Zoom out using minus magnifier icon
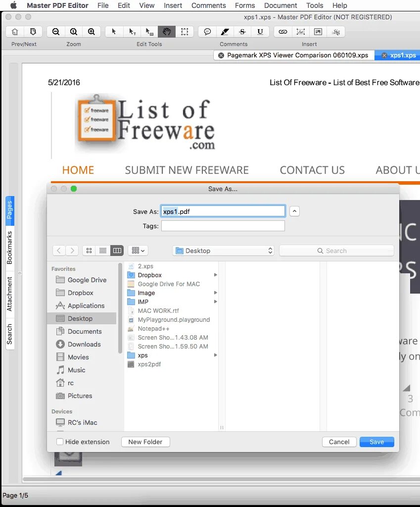 click(56, 32)
